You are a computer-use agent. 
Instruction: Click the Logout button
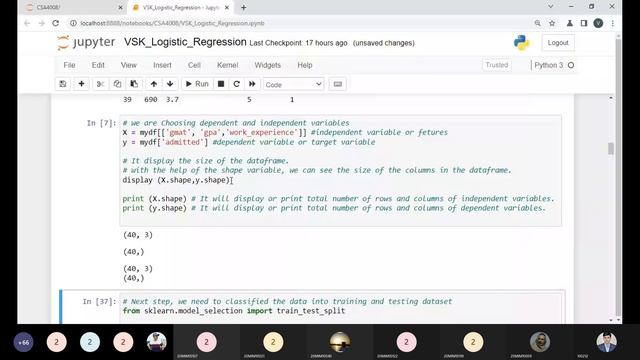click(558, 43)
